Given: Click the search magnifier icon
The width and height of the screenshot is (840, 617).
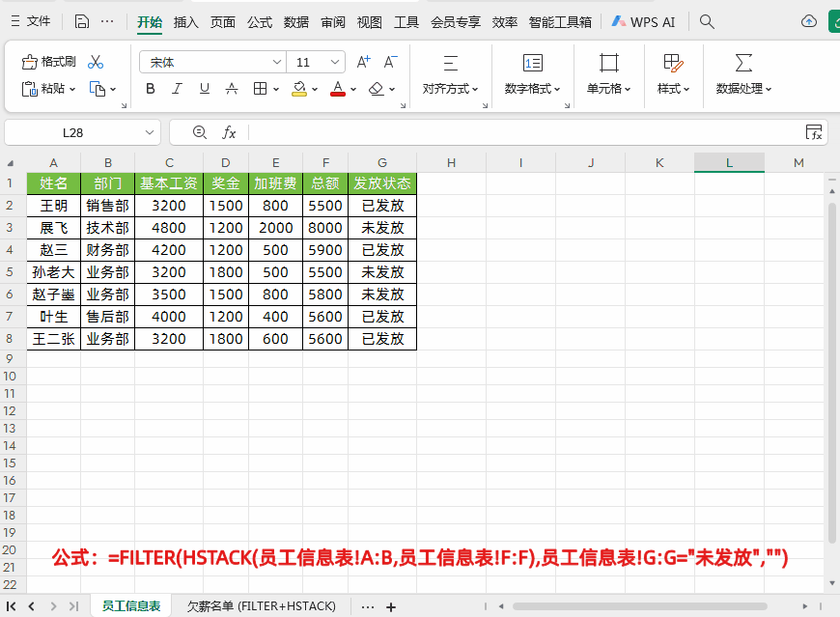Looking at the screenshot, I should point(707,22).
